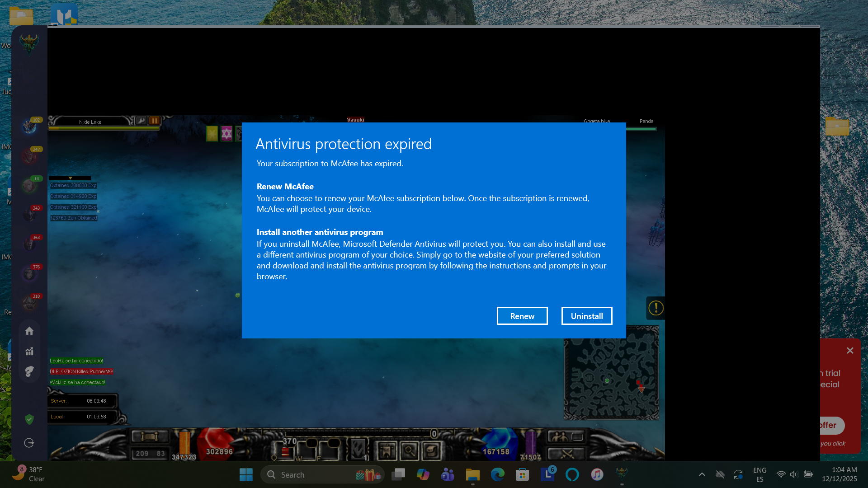Open the magnifier button in game bar
The image size is (868, 488).
[409, 450]
